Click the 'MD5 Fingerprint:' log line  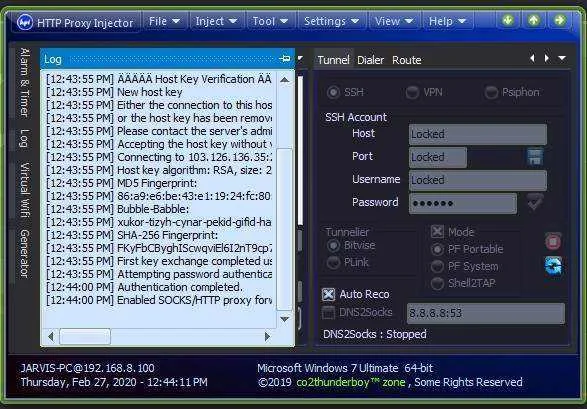(122, 183)
